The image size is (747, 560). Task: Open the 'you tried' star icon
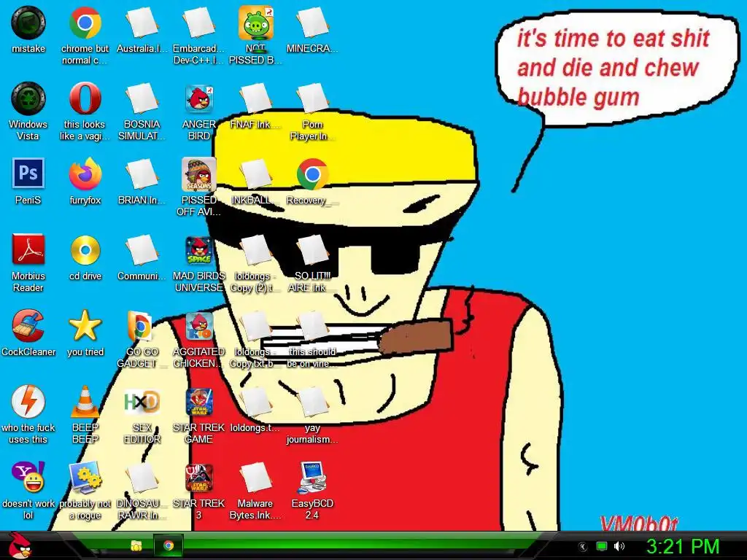tap(85, 326)
